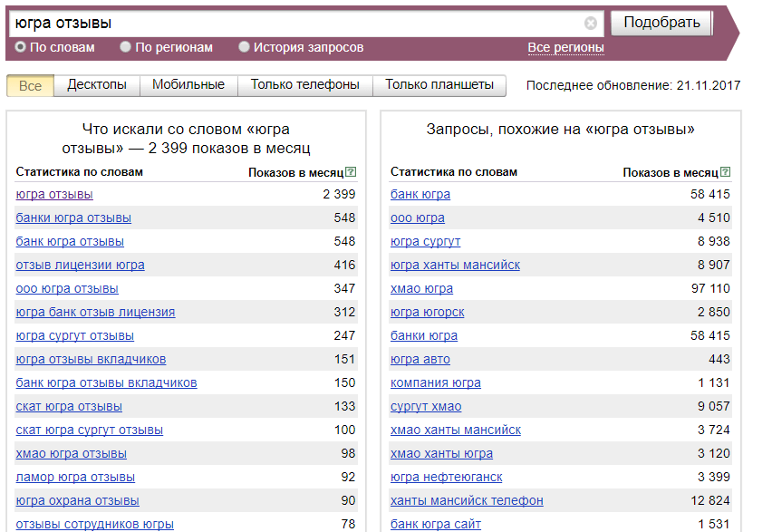Switch to the 'Только телефоны' tab

[305, 85]
